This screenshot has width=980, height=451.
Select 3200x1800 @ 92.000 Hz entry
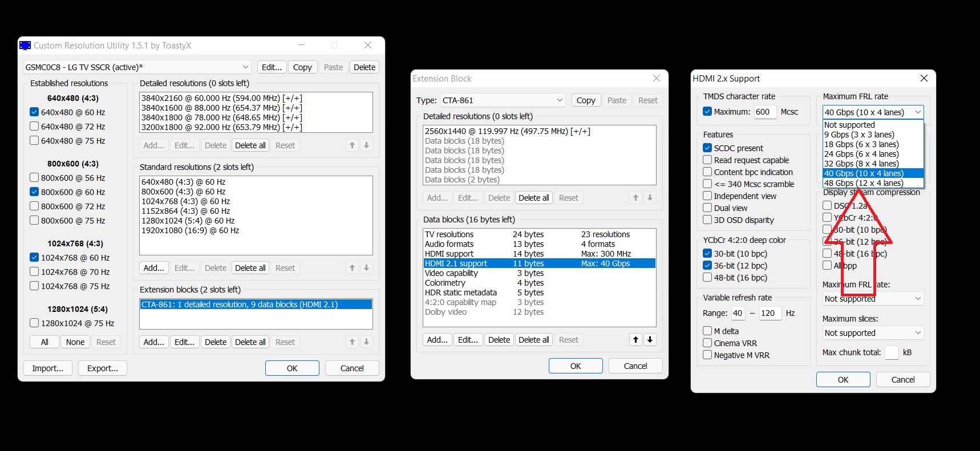click(x=256, y=127)
